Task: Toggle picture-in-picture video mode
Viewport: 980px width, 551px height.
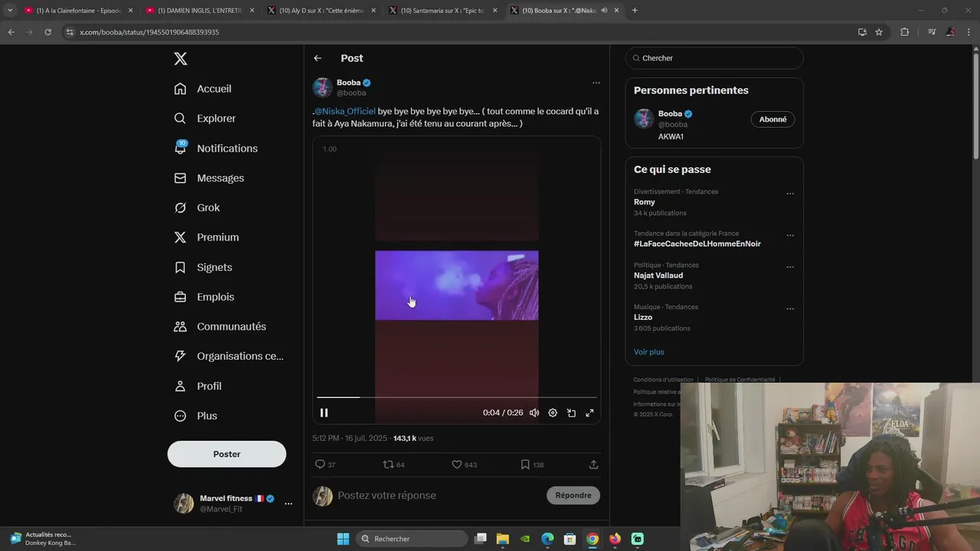Action: (x=571, y=413)
